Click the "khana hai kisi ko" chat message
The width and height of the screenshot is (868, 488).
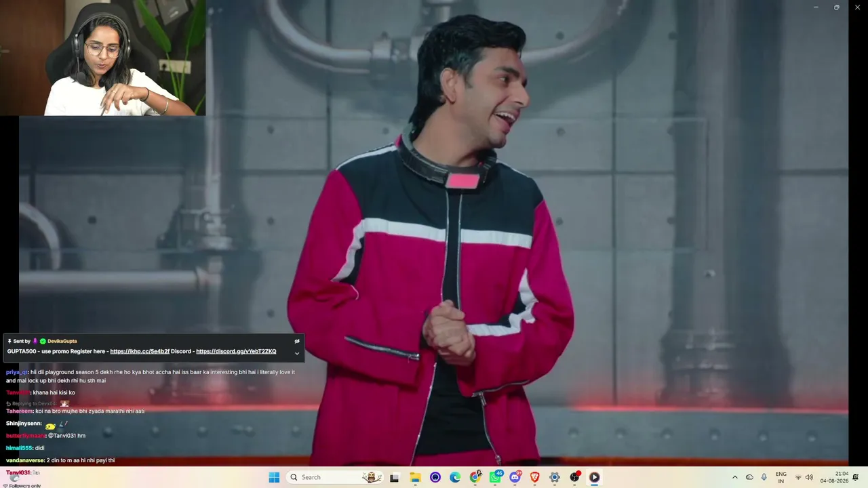click(54, 392)
